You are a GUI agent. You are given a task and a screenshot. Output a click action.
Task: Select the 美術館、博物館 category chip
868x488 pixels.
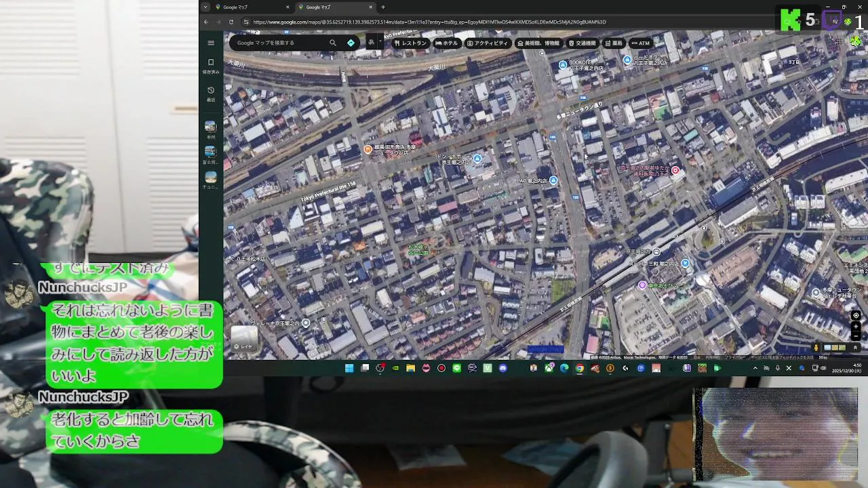[x=538, y=43]
